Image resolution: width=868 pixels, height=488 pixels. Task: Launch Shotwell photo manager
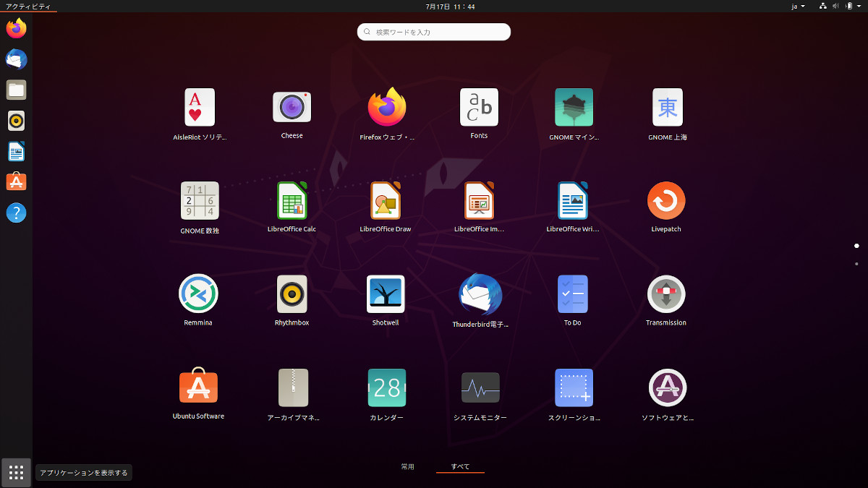[x=386, y=294]
